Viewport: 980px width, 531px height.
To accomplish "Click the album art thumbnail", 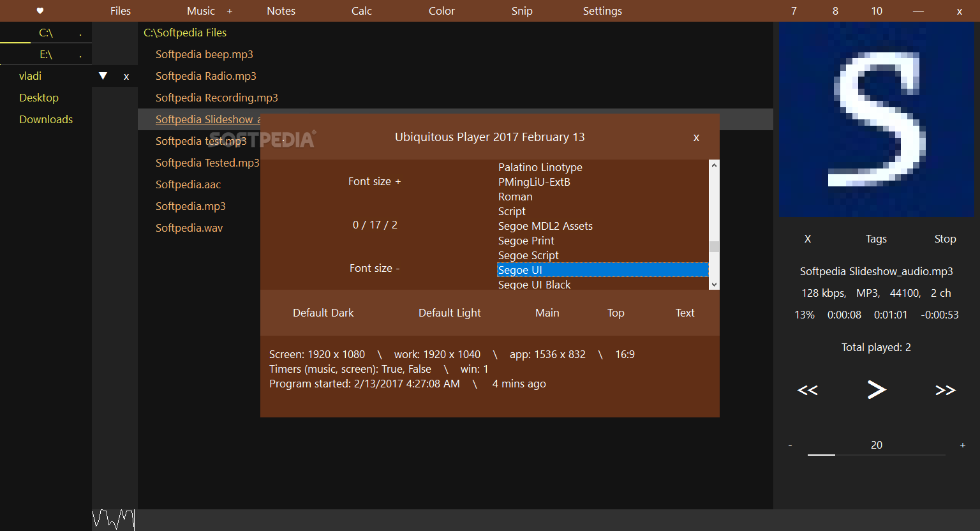I will click(877, 119).
